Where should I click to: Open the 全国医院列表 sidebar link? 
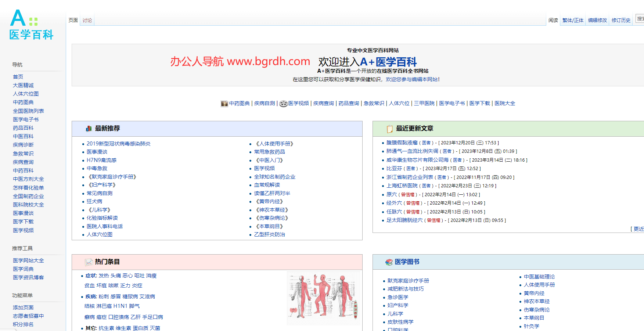pos(28,111)
